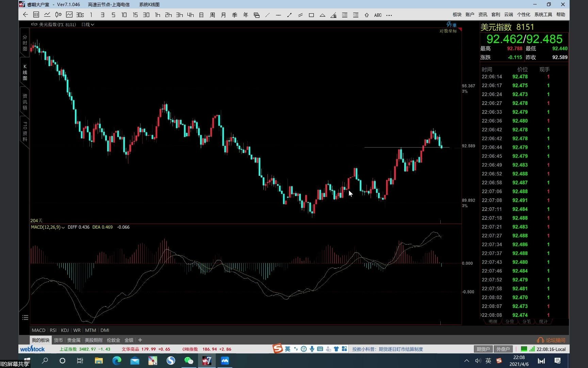Open the 货币 board tab
588x368 pixels.
[58, 340]
